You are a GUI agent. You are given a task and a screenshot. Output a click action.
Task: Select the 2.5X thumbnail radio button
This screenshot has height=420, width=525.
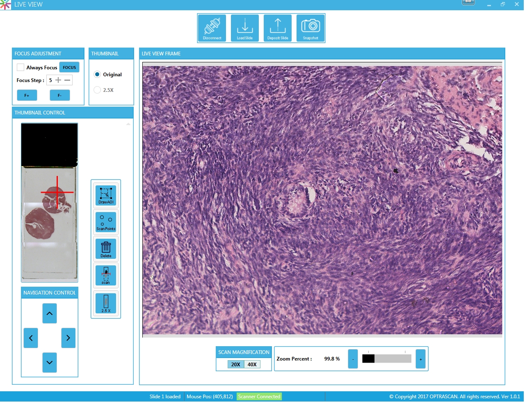97,90
